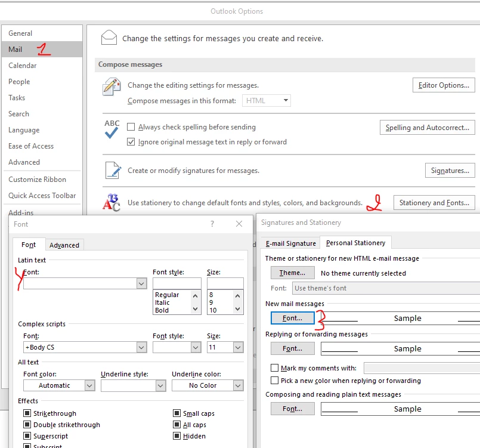This screenshot has width=480, height=448.
Task: Select the Personal Stationery tab
Action: click(355, 243)
